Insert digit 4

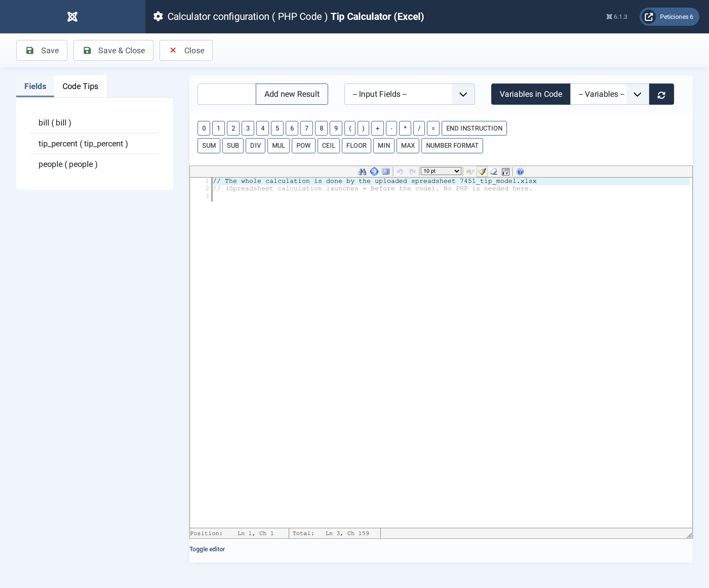click(x=263, y=128)
